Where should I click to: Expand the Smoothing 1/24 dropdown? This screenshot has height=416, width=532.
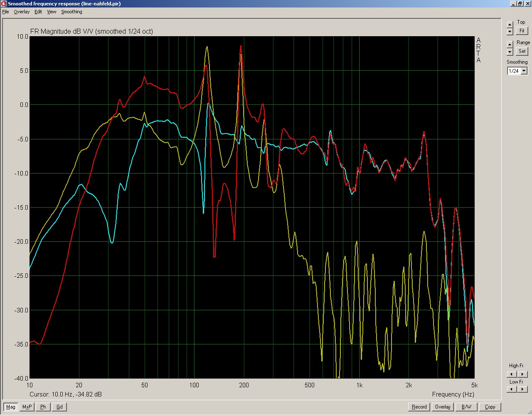[524, 71]
